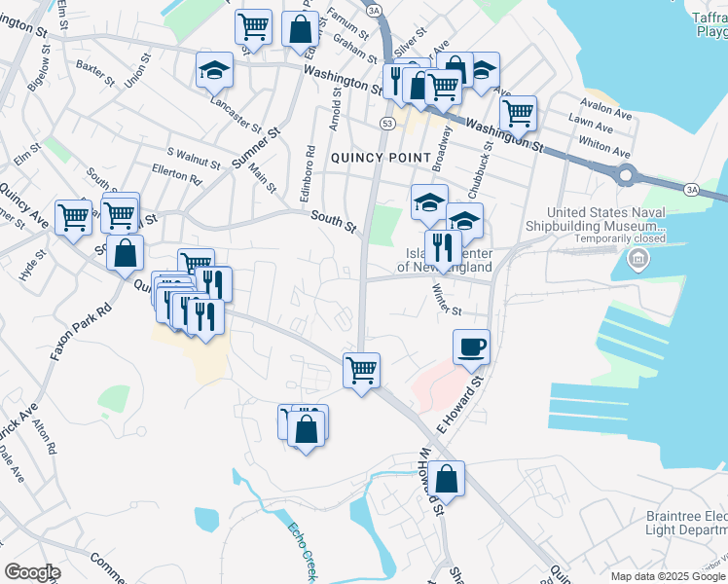Image resolution: width=728 pixels, height=584 pixels.
Task: Click the QUINCY POINT neighborhood label
Action: pos(382,158)
